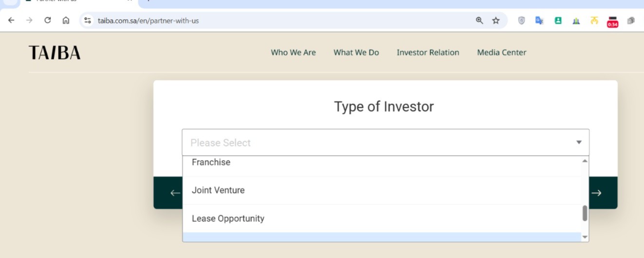Screen dimensions: 644x258
Task: Go to Investor Relation
Action: 428,52
